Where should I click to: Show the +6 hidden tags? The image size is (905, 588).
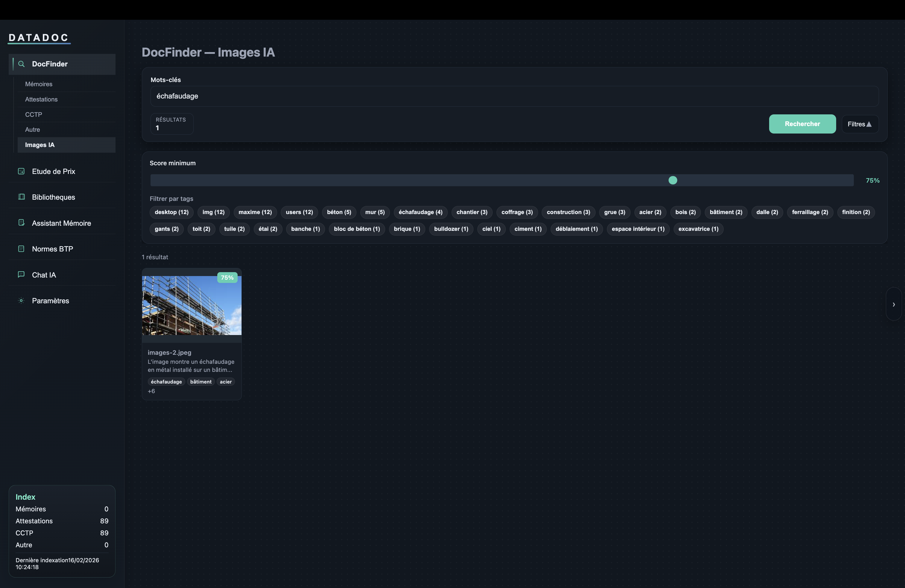point(151,391)
